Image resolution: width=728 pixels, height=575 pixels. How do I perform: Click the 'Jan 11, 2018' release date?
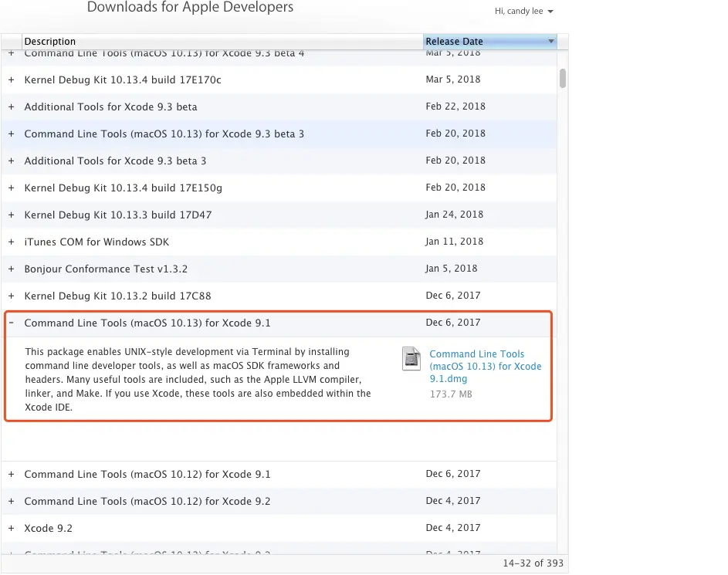coord(455,242)
